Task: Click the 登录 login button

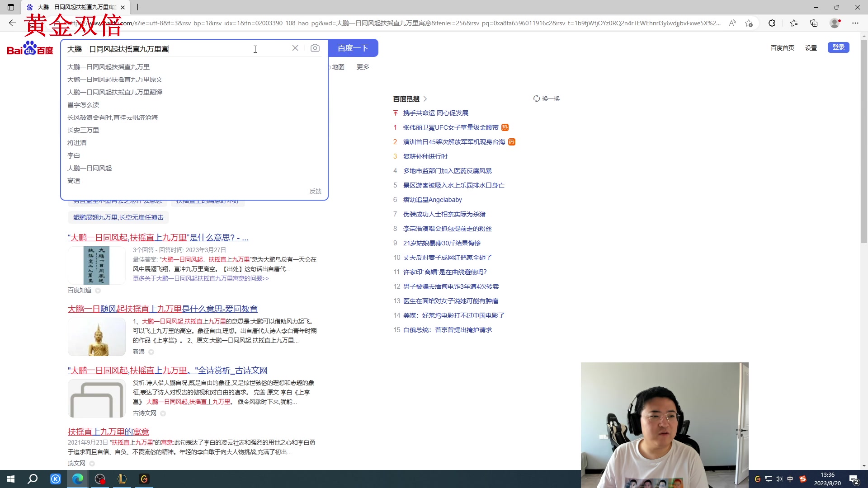Action: (839, 47)
